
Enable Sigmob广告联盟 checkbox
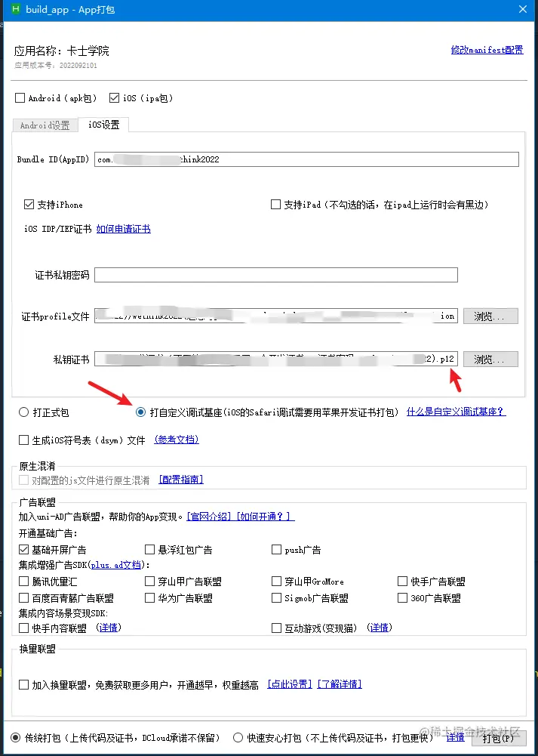coord(276,598)
